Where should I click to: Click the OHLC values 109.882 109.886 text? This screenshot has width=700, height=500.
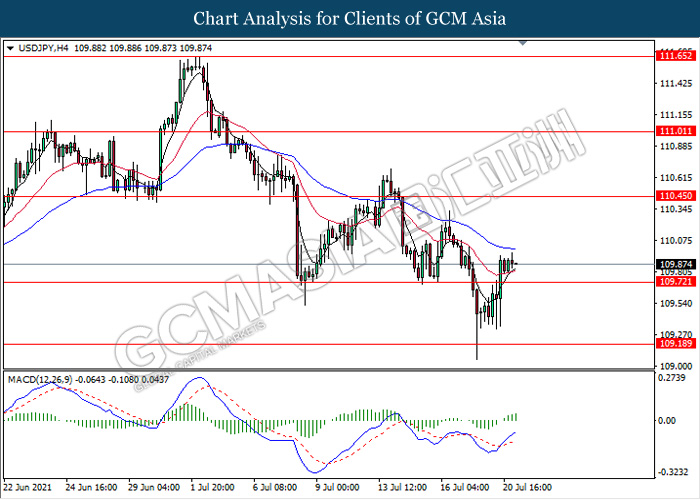coord(107,48)
